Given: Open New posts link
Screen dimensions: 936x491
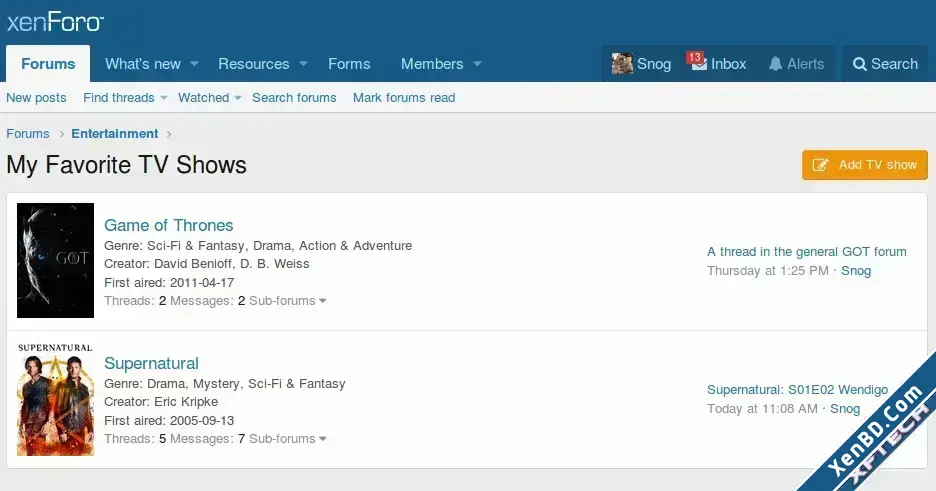Looking at the screenshot, I should (x=36, y=98).
